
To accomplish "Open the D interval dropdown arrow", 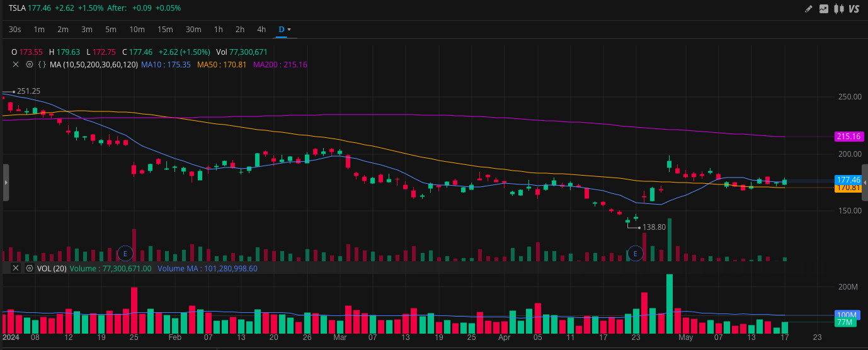I will 289,30.
